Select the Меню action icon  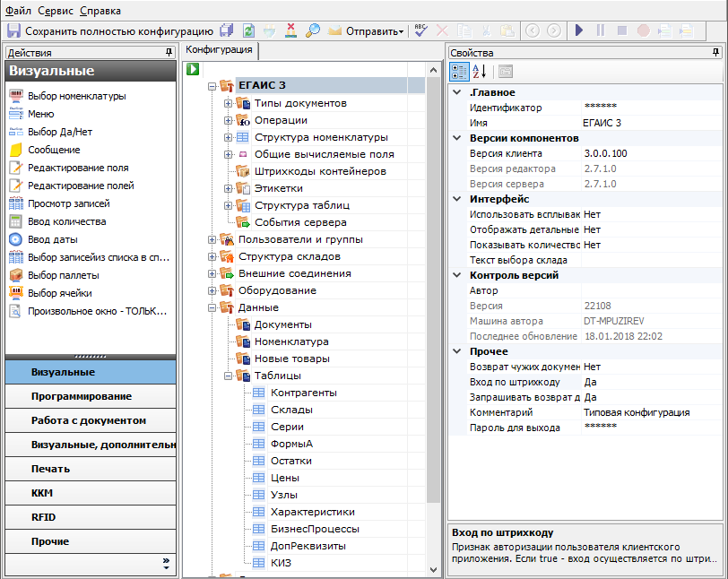click(x=16, y=114)
